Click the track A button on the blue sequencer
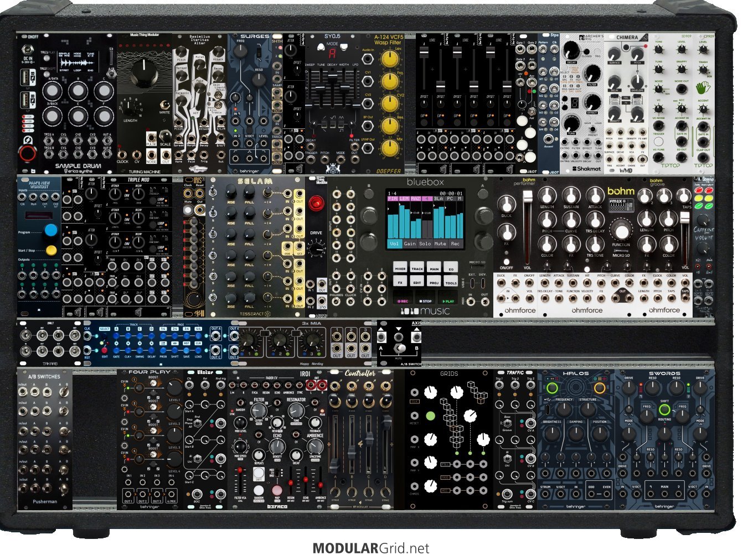Screen dimensions: 743x560 point(117,335)
